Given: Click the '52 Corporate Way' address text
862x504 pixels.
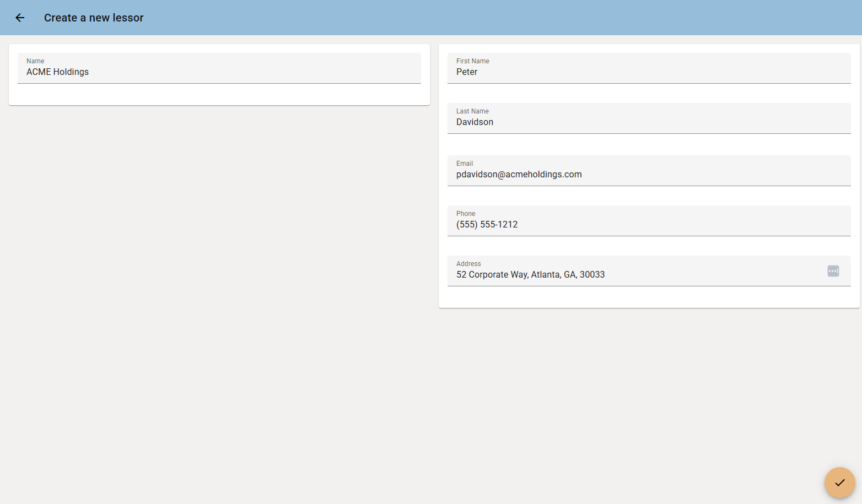Looking at the screenshot, I should (x=492, y=275).
